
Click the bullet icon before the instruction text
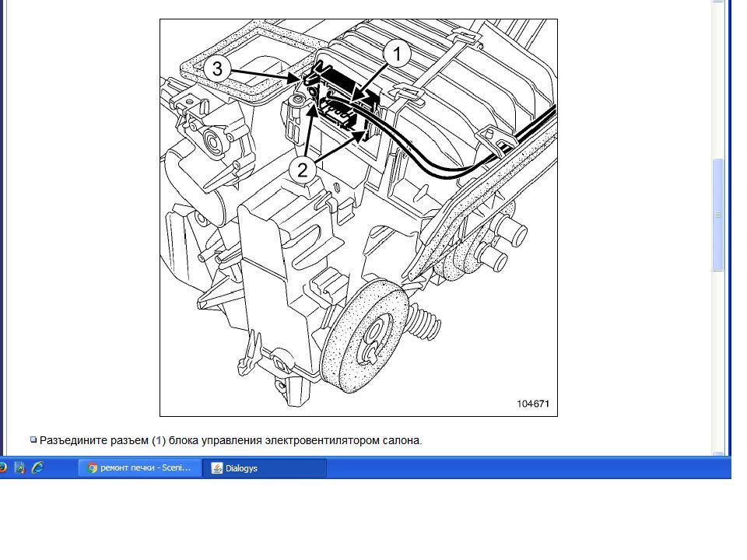point(33,439)
